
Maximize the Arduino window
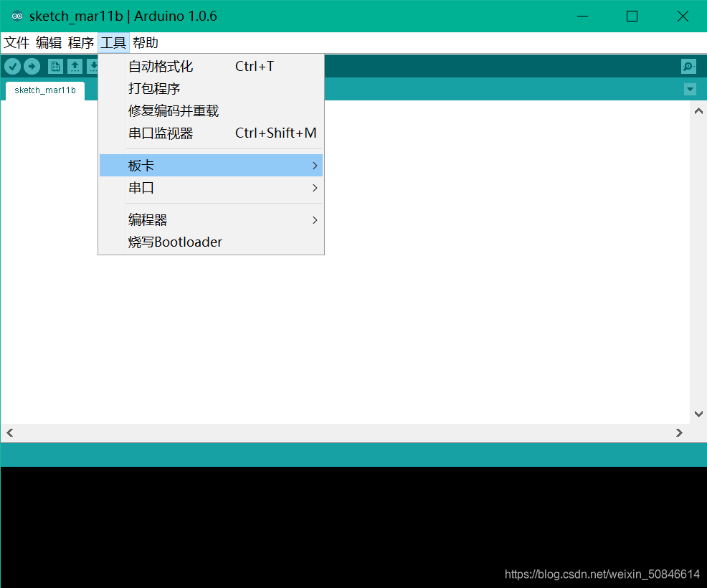[x=632, y=16]
